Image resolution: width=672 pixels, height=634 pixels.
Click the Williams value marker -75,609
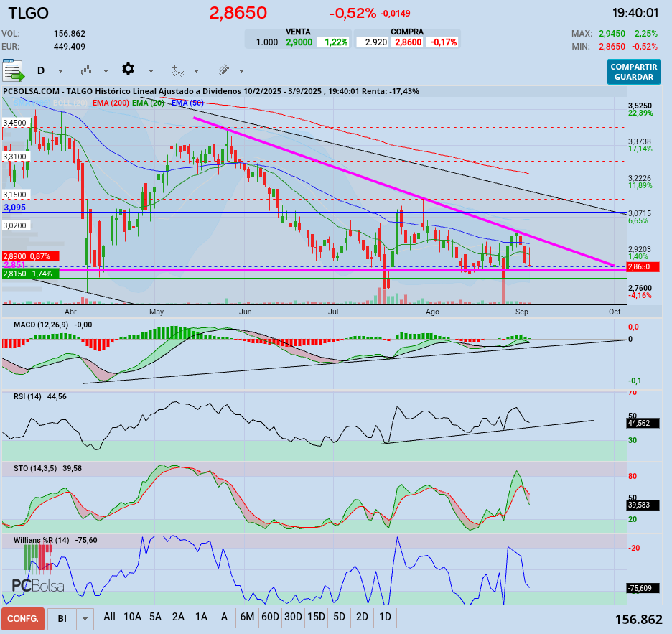[x=643, y=588]
